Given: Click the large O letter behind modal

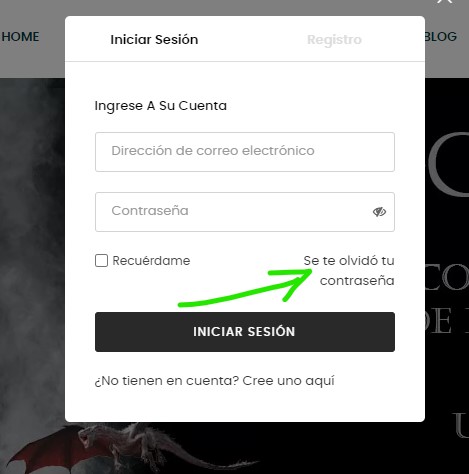Looking at the screenshot, I should (449, 163).
